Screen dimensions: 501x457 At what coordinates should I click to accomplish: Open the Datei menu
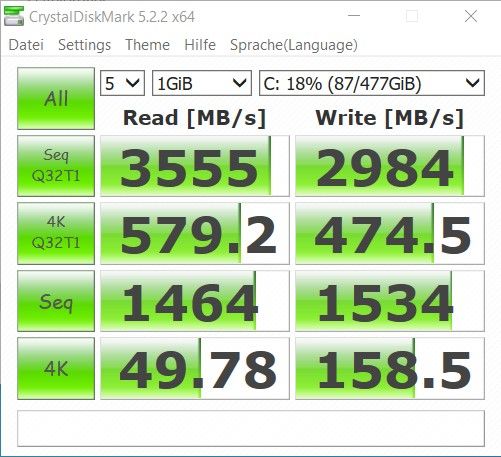click(26, 45)
